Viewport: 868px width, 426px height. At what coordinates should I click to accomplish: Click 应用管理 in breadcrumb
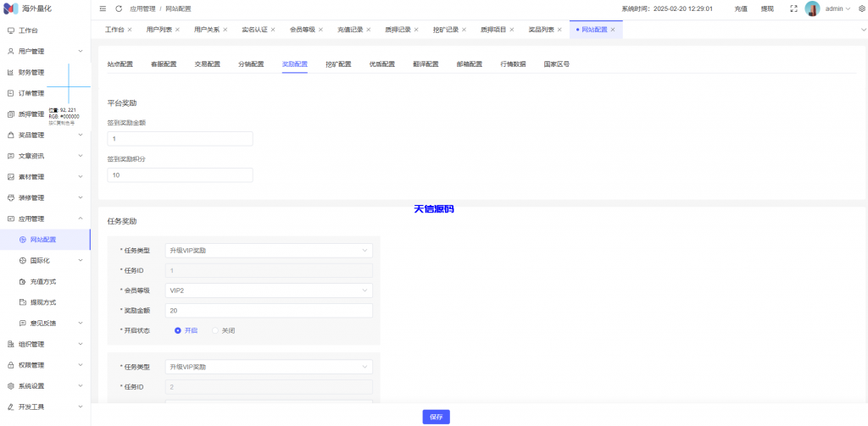[142, 8]
